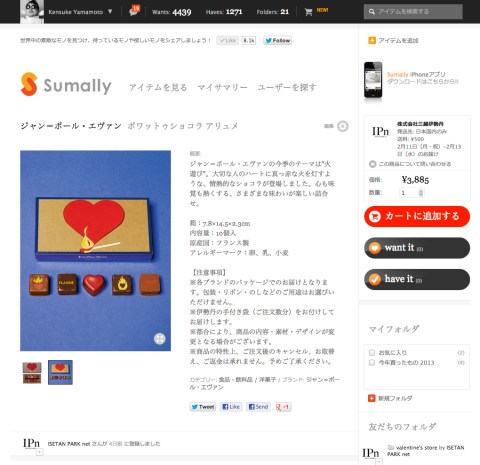Open the shopping cart icon in header
Viewport: 480px width, 465px height.
tap(309, 12)
